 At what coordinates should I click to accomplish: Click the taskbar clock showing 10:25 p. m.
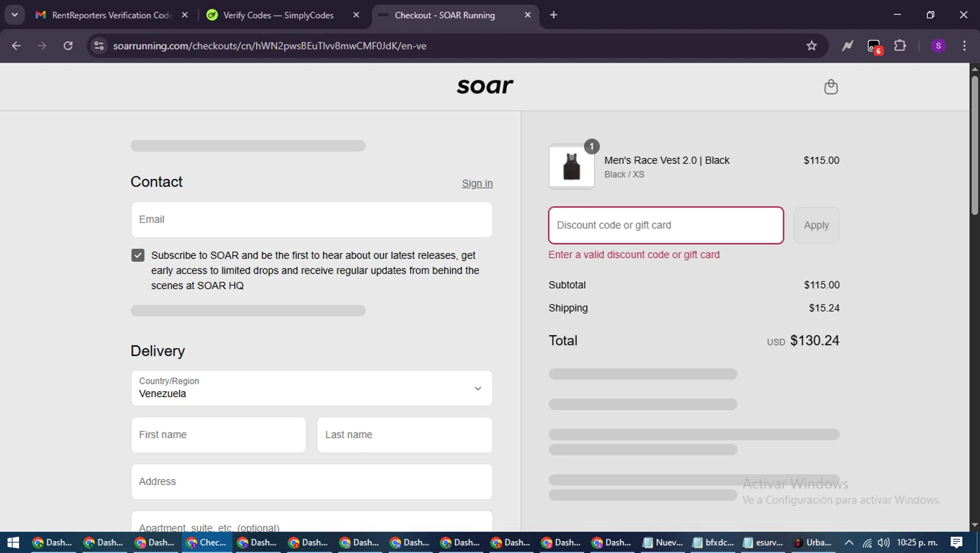[917, 543]
